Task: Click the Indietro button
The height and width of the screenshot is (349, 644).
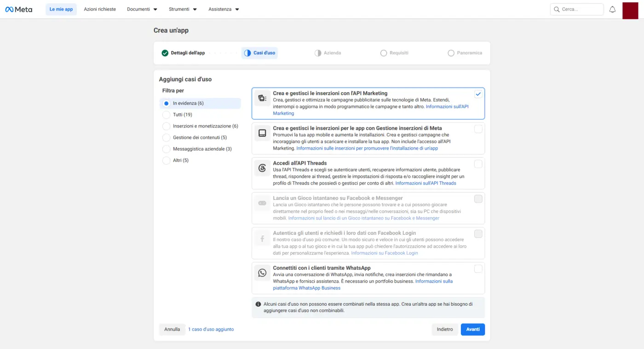Action: click(x=445, y=329)
